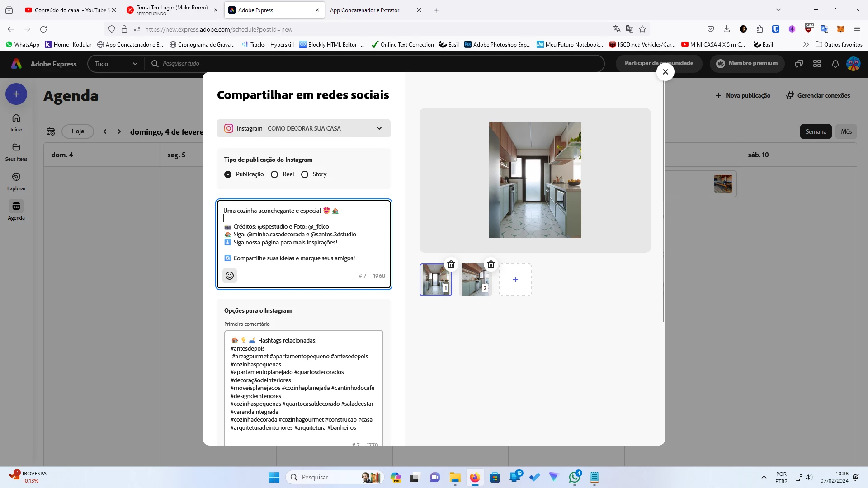Click the Membro premium button
This screenshot has height=488, width=868.
[747, 63]
